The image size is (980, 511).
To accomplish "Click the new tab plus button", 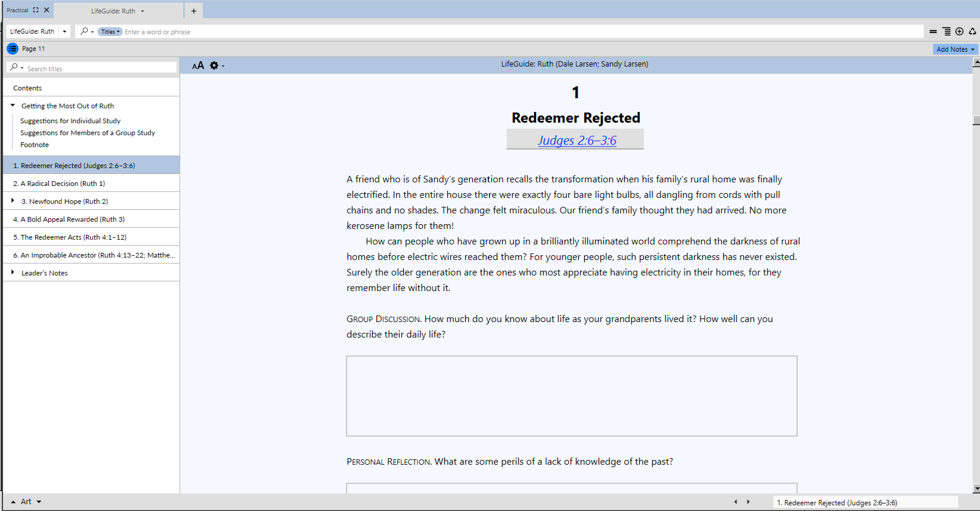I will point(194,11).
